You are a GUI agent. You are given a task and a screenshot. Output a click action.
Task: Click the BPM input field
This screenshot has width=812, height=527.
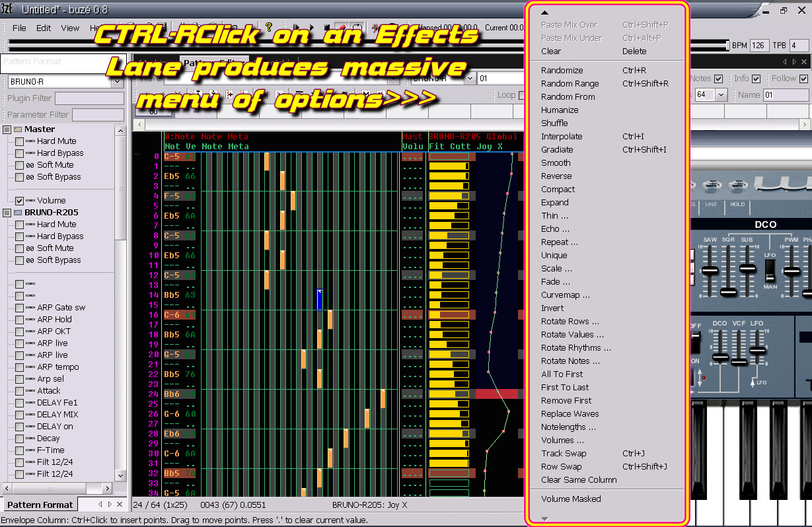click(x=758, y=46)
